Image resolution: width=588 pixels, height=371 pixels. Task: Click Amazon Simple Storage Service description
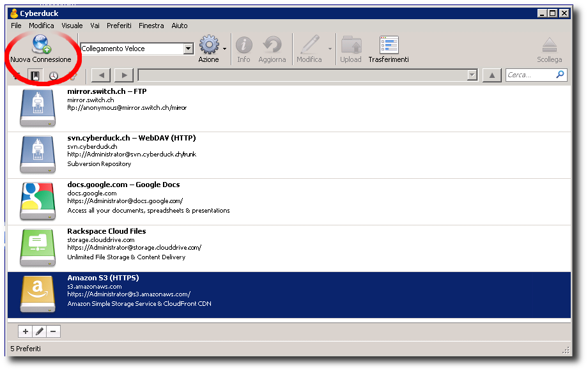pyautogui.click(x=139, y=303)
